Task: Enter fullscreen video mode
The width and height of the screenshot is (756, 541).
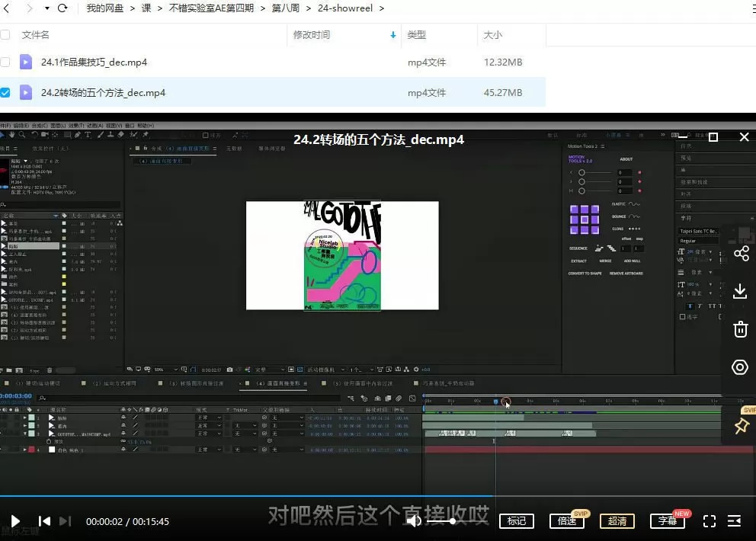Action: pos(710,521)
